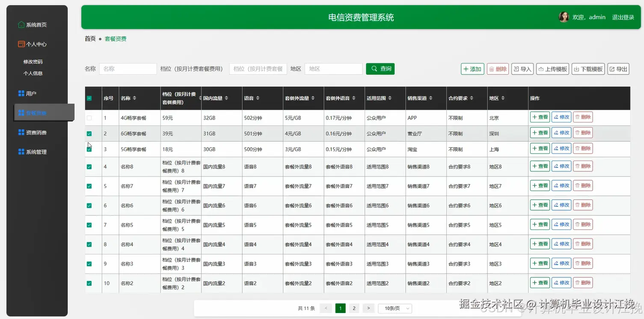The width and height of the screenshot is (644, 319).
Task: 点击「添加」按钮新增套餐
Action: [472, 69]
